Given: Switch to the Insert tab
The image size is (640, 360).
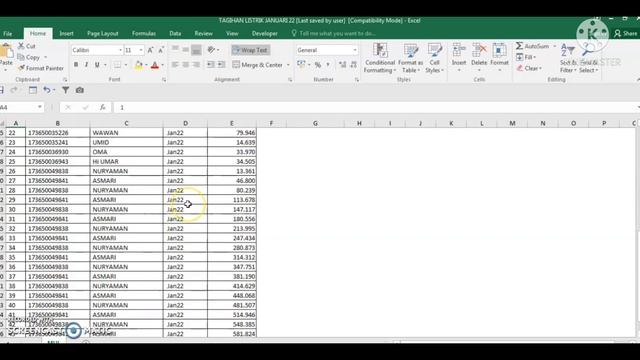Looking at the screenshot, I should pyautogui.click(x=66, y=33).
